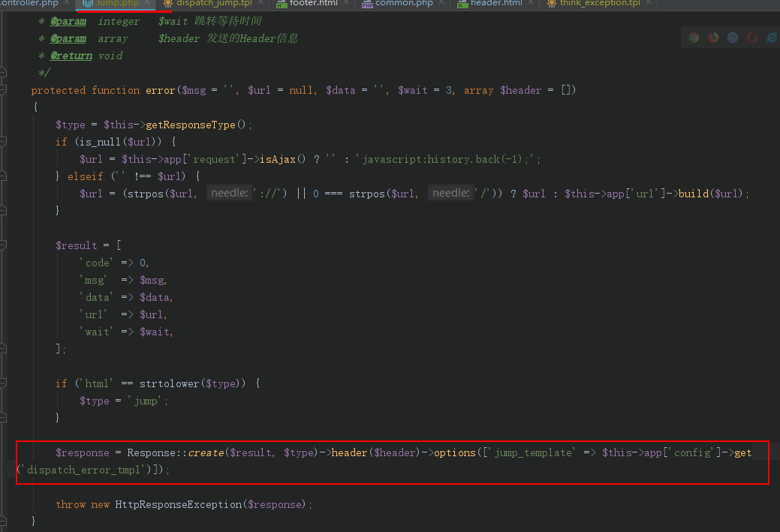The image size is (780, 532).
Task: Switch to the common.php tab
Action: [x=404, y=3]
